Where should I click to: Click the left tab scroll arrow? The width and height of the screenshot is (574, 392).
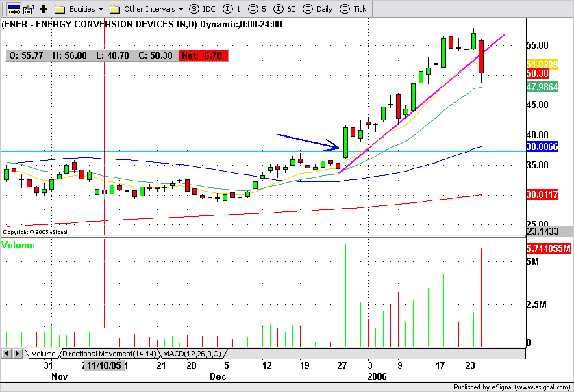pos(7,354)
